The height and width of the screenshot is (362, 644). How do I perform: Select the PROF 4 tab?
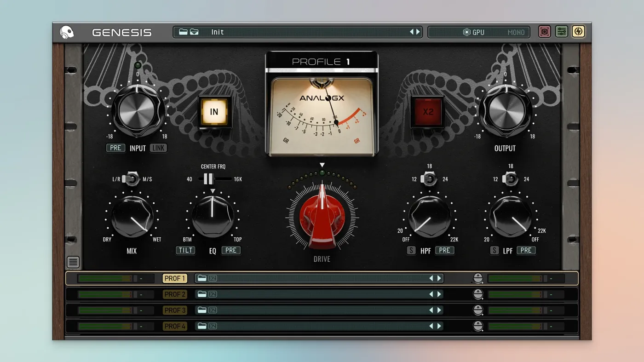pos(175,326)
